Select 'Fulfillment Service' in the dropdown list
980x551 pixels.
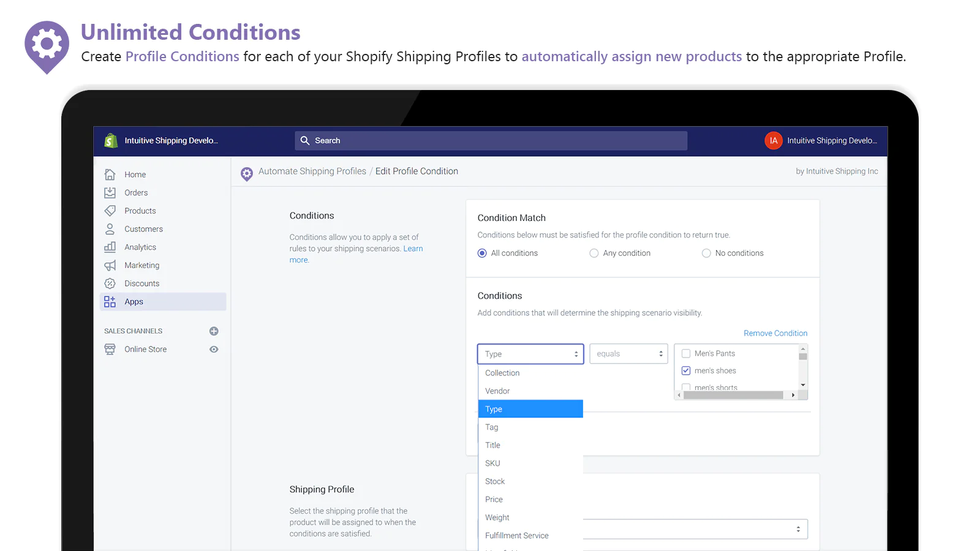pos(517,536)
